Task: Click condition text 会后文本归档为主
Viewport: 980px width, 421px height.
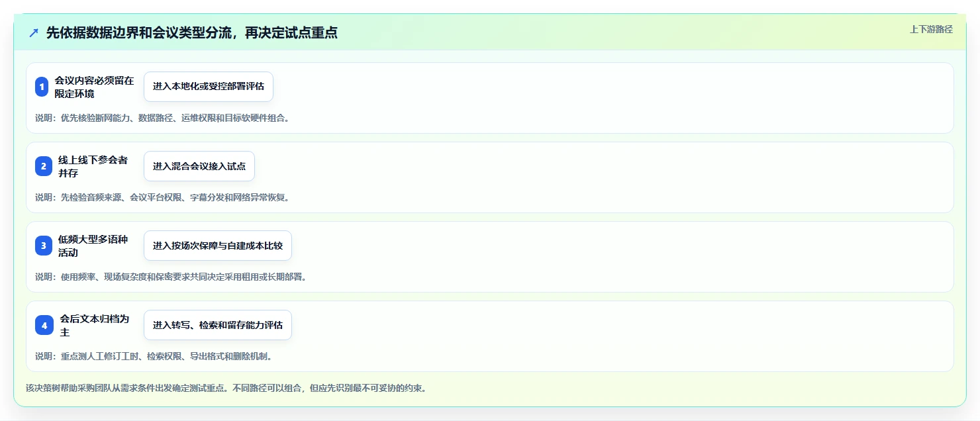Action: click(95, 325)
